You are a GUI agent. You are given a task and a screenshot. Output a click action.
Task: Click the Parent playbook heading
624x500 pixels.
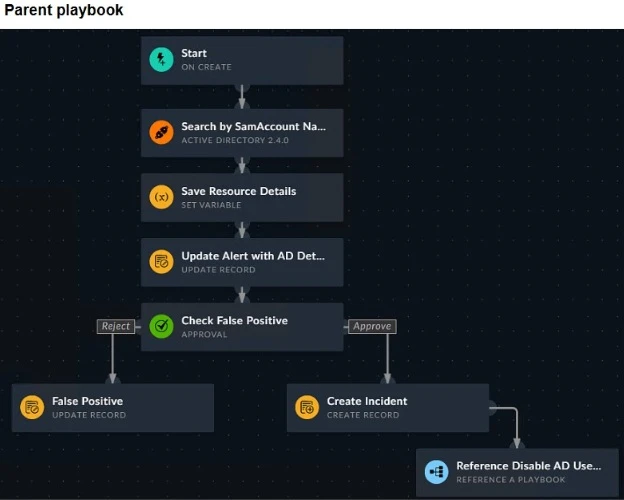point(64,10)
